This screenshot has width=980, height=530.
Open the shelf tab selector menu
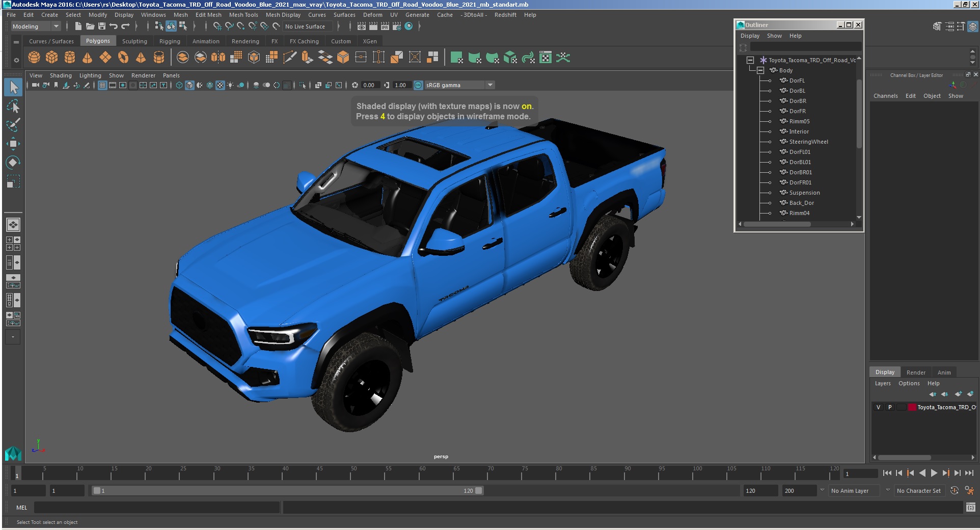[x=16, y=42]
